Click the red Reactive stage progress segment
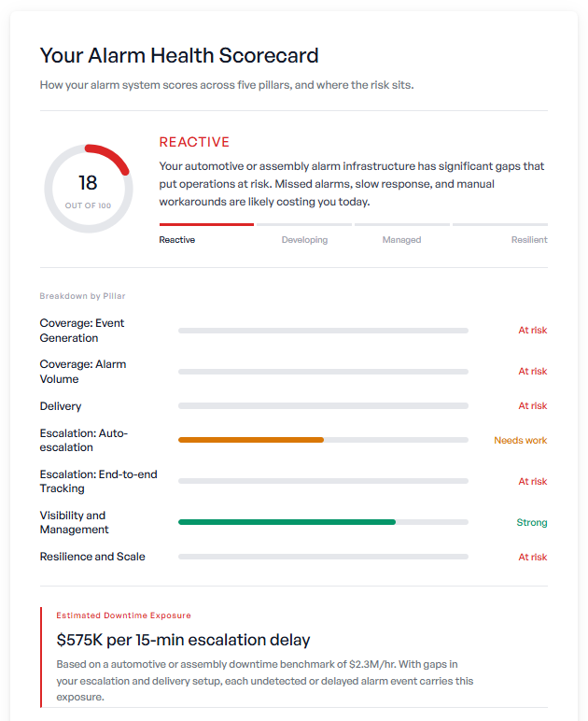 click(206, 224)
